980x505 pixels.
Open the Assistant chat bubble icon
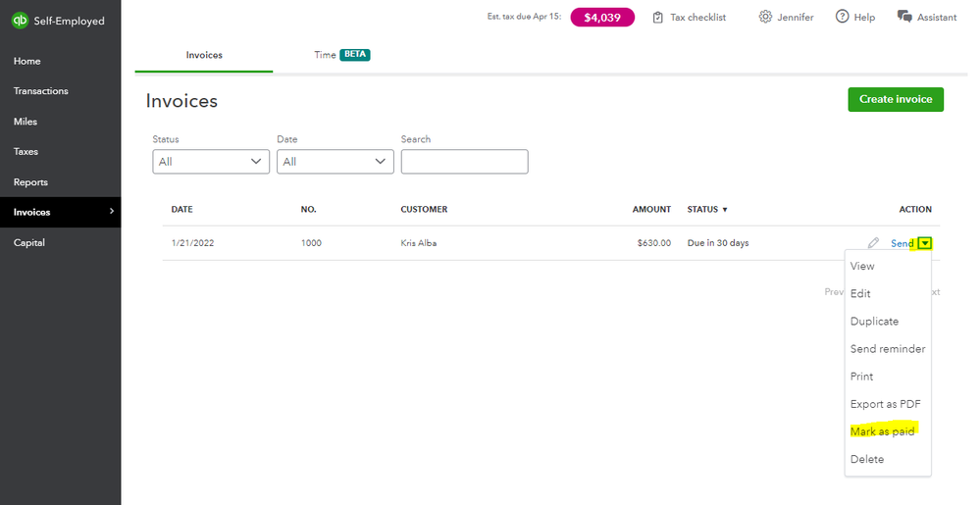(904, 17)
